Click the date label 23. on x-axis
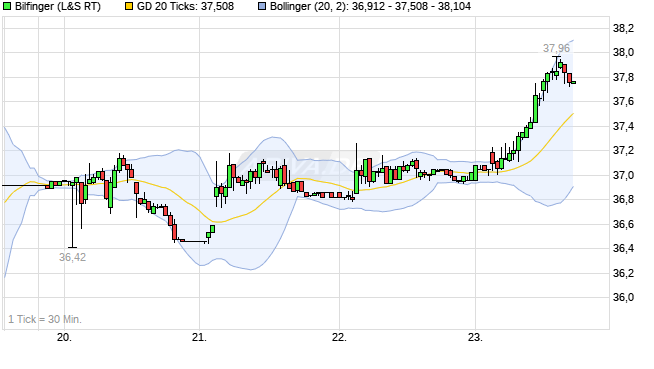 point(475,337)
